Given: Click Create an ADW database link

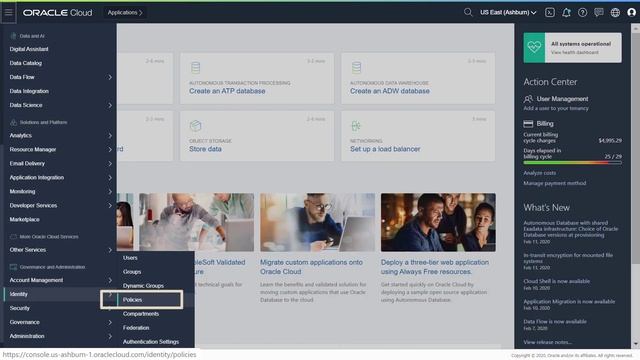Looking at the screenshot, I should pos(390,91).
